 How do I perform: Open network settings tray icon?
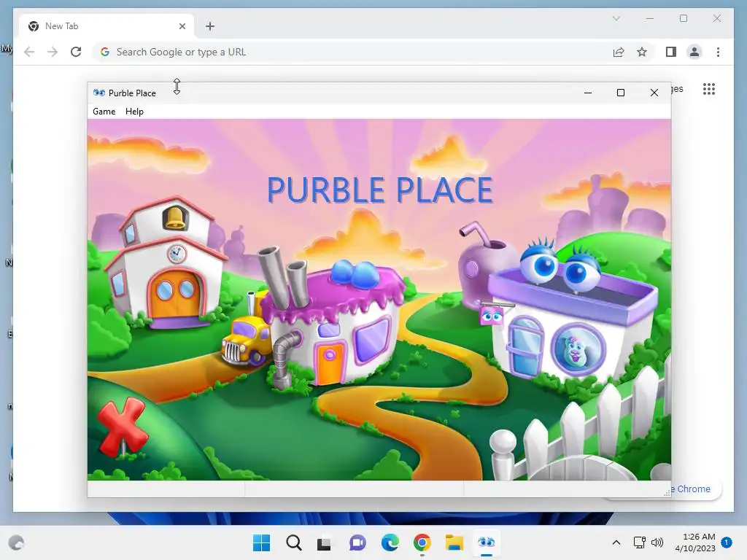click(639, 542)
